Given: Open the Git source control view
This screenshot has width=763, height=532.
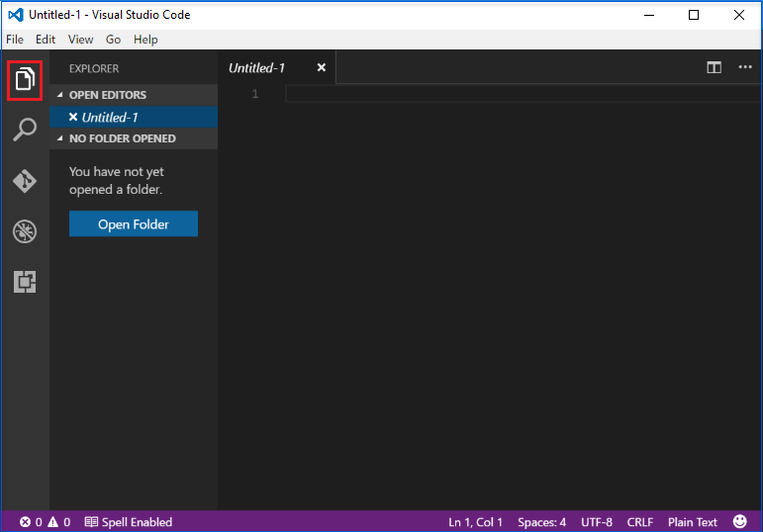Looking at the screenshot, I should [25, 181].
